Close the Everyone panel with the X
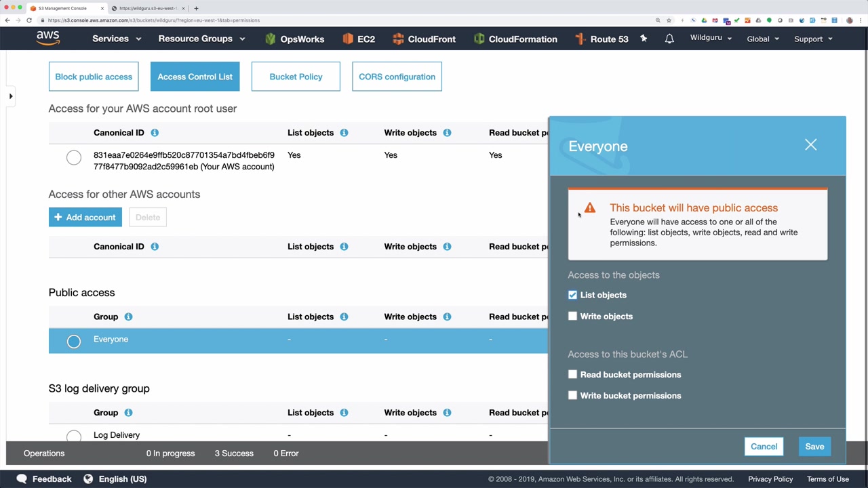The width and height of the screenshot is (868, 488). (x=810, y=144)
